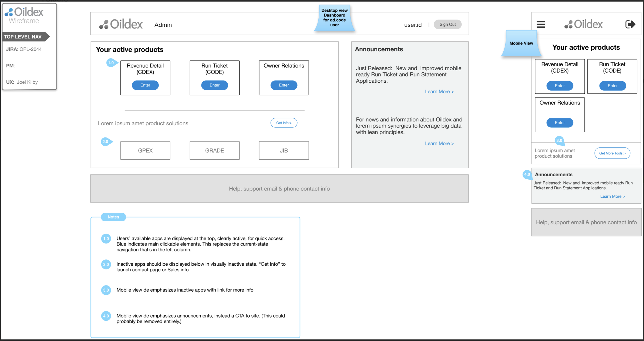
Task: Open the mobile hamburger menu icon
Action: tap(541, 24)
